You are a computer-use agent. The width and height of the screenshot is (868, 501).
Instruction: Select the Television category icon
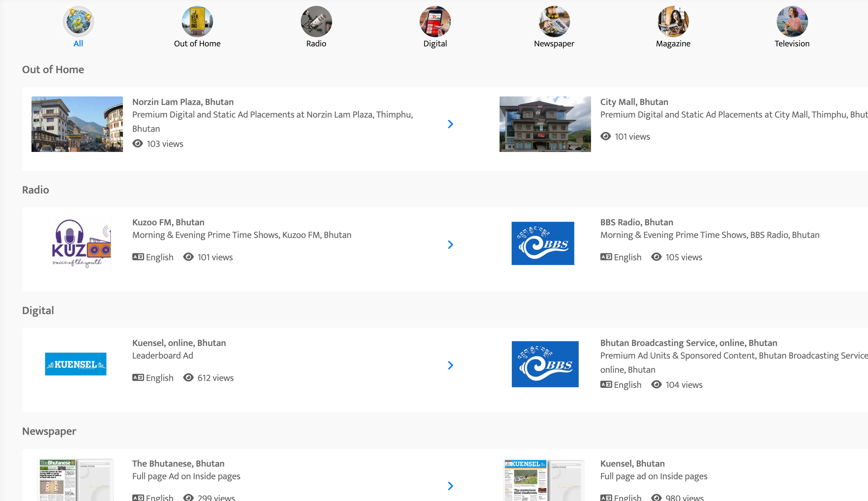coord(792,21)
